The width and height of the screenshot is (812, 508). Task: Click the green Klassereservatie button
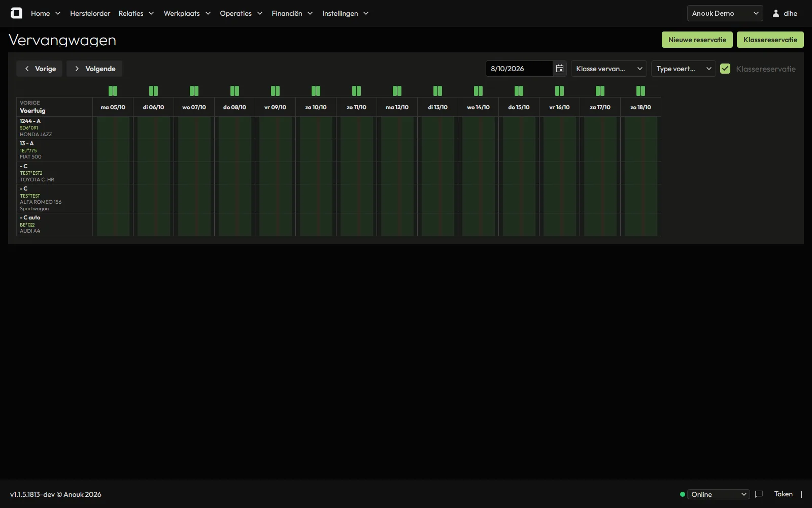pos(770,40)
